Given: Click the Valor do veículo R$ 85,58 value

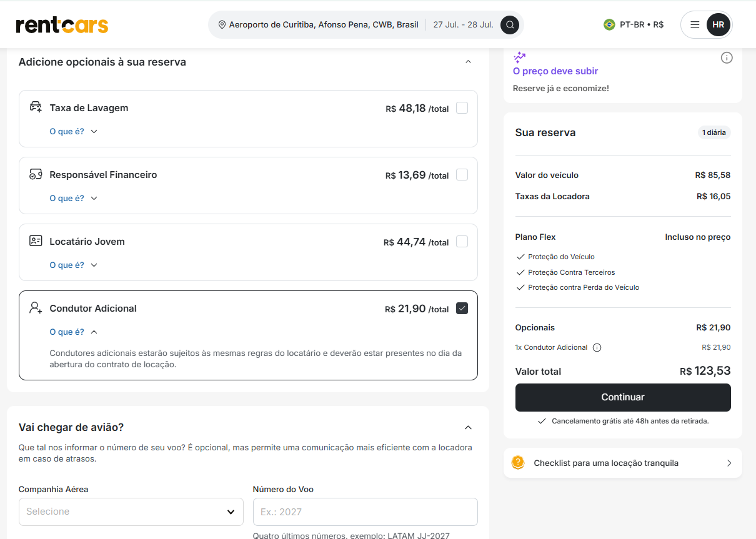Looking at the screenshot, I should [713, 175].
